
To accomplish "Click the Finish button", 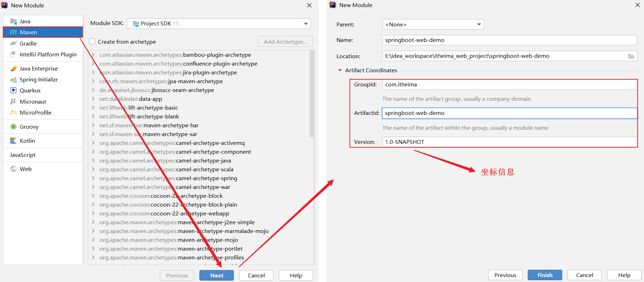I will 545,275.
